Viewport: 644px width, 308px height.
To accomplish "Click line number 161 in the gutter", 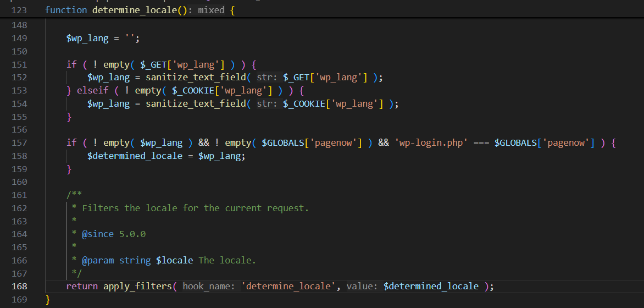I will (x=19, y=195).
